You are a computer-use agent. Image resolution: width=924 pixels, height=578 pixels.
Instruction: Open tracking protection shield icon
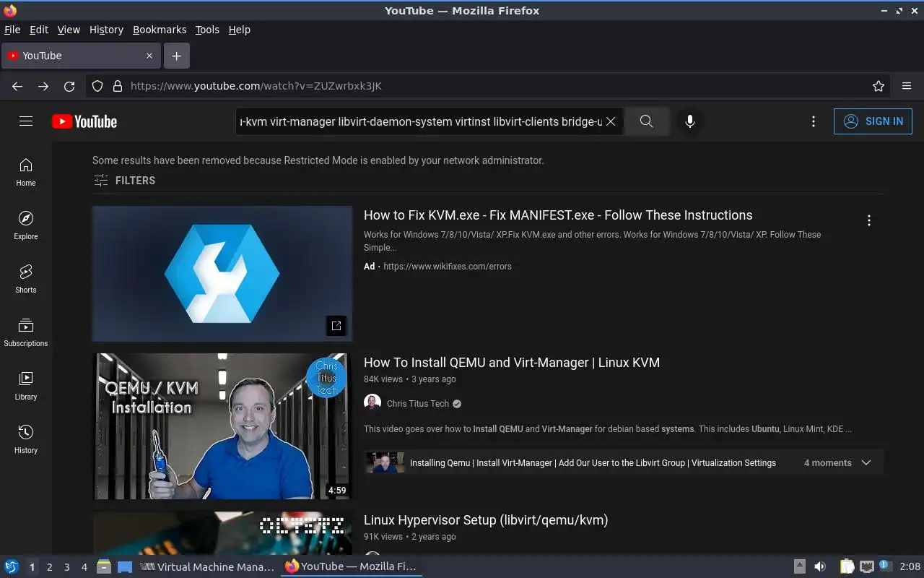point(97,86)
